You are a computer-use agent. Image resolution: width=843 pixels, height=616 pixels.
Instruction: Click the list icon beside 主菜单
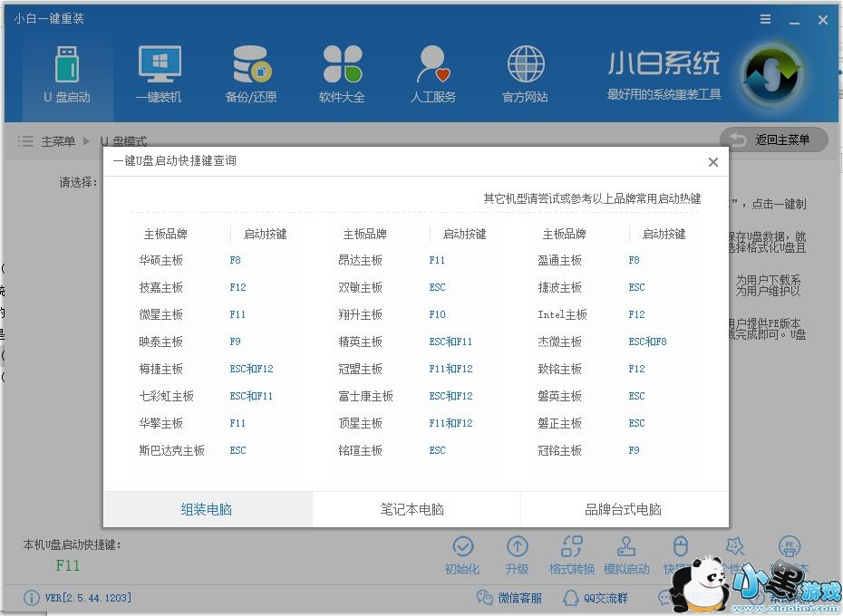[25, 141]
